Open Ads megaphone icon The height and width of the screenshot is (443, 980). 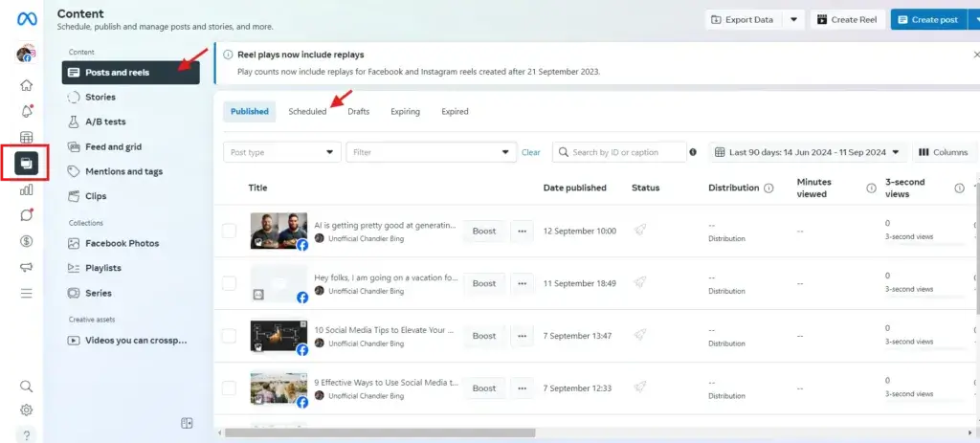pyautogui.click(x=26, y=267)
